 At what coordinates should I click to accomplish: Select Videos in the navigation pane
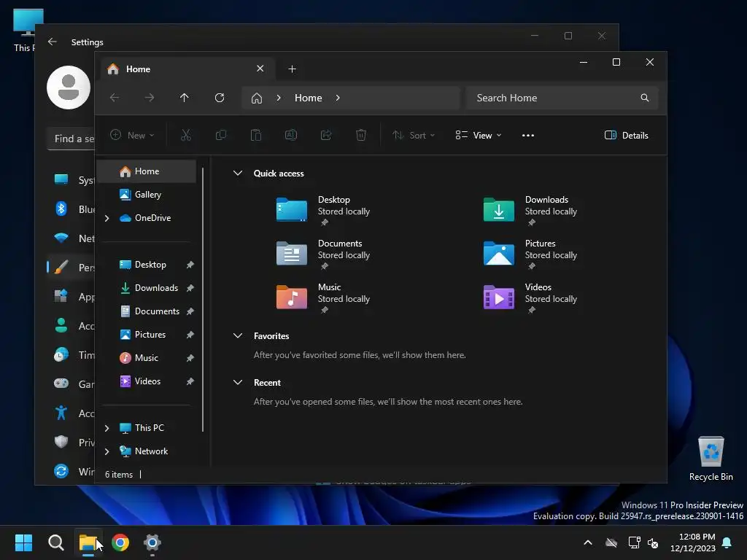tap(147, 381)
